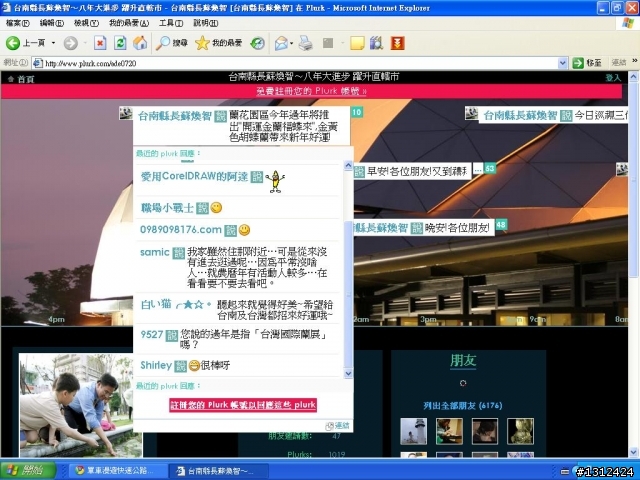Open the Search magnifier toolbar button
Screen dimensions: 640x480
[171, 43]
